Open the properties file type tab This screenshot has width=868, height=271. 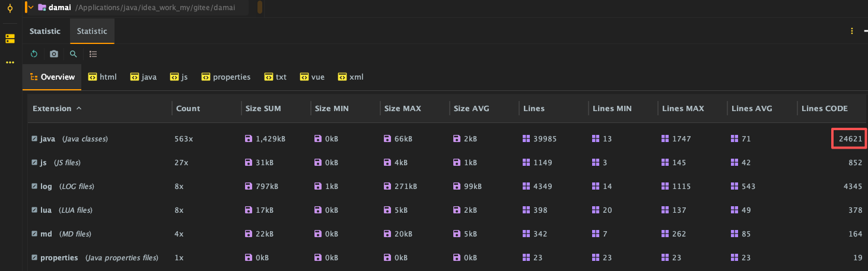pos(225,77)
